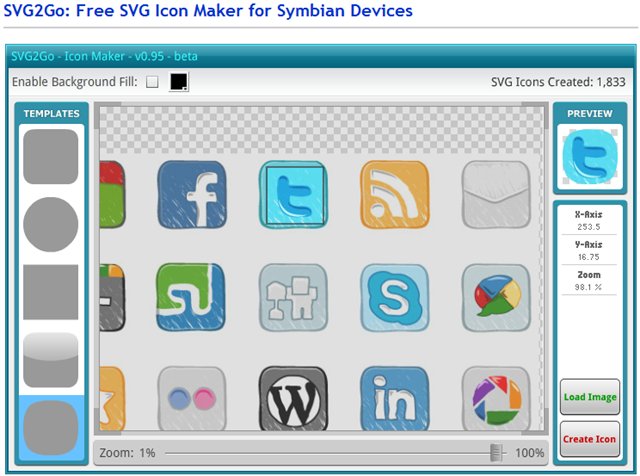Click the LinkedIn icon on canvas

pos(395,398)
